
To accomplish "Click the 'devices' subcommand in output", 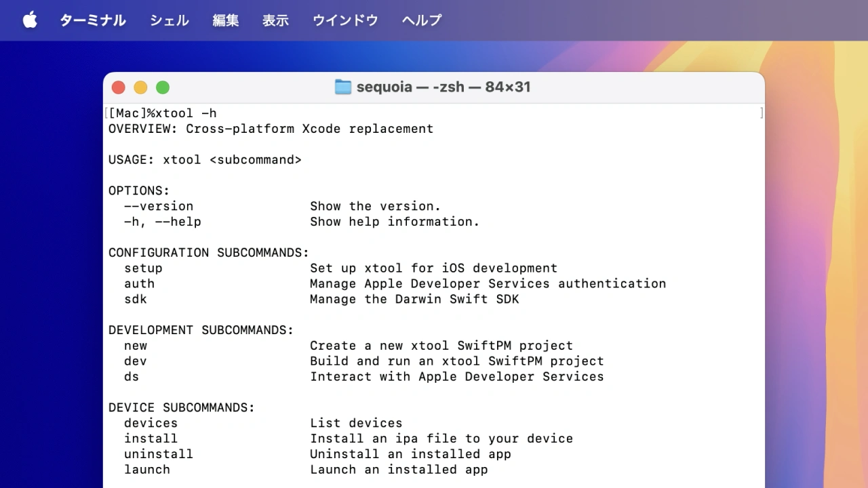I will click(x=151, y=424).
